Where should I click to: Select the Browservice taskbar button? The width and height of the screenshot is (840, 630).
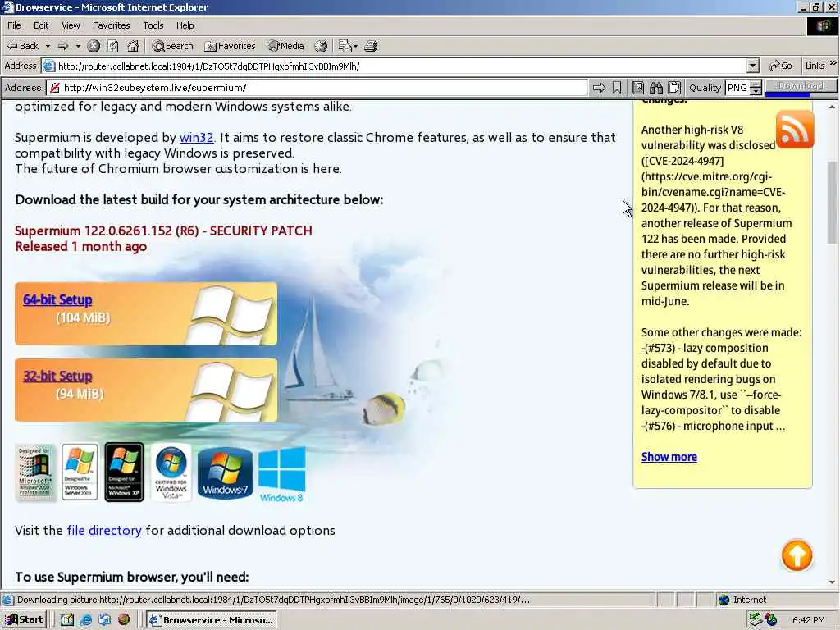point(212,620)
